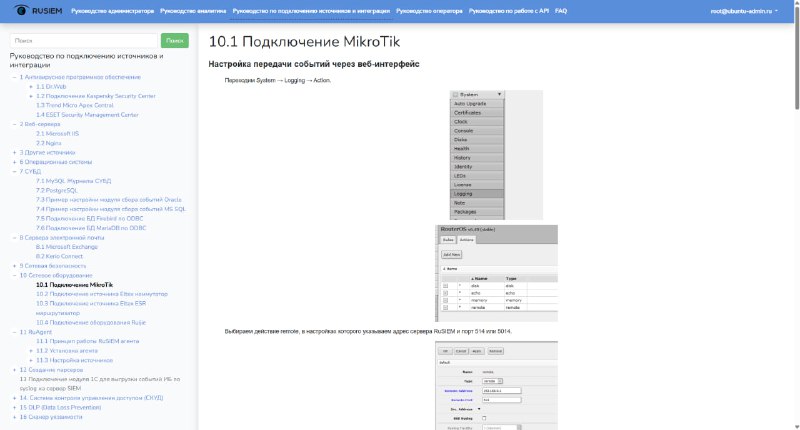
Task: Click the green Поиск button
Action: tap(174, 40)
